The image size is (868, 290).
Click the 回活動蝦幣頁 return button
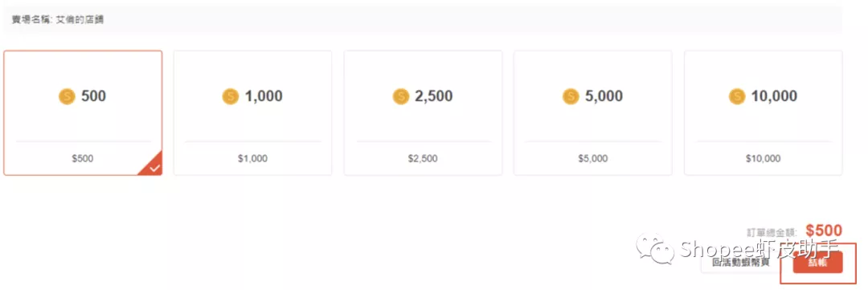(x=741, y=263)
